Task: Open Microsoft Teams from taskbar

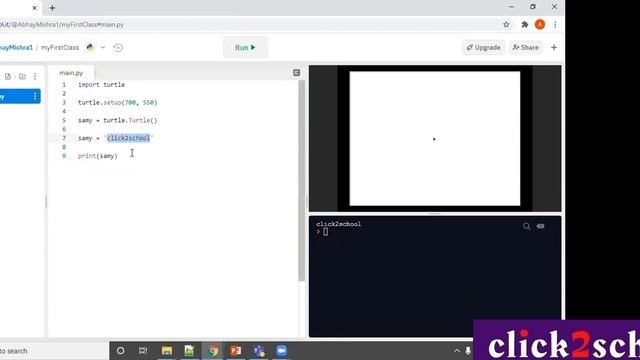Action: 259,351
